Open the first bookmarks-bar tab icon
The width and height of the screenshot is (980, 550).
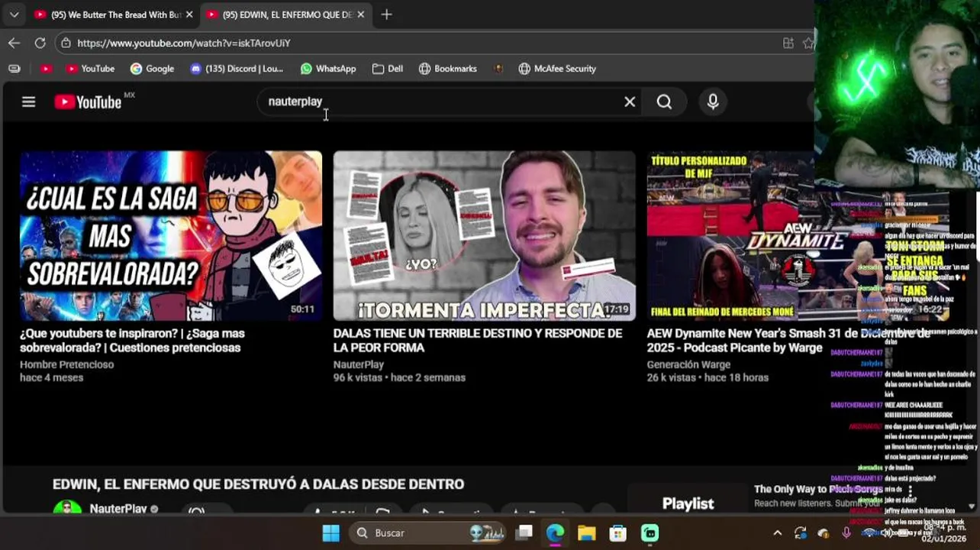pos(14,69)
